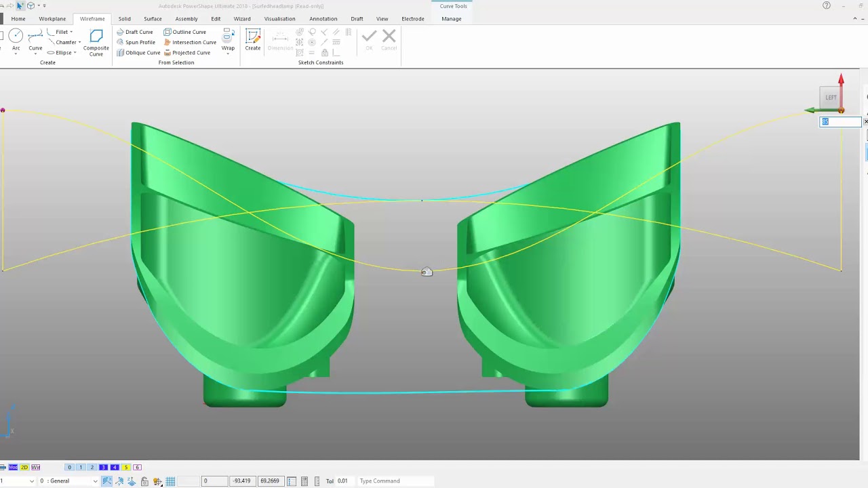Open the Home tab

click(18, 18)
